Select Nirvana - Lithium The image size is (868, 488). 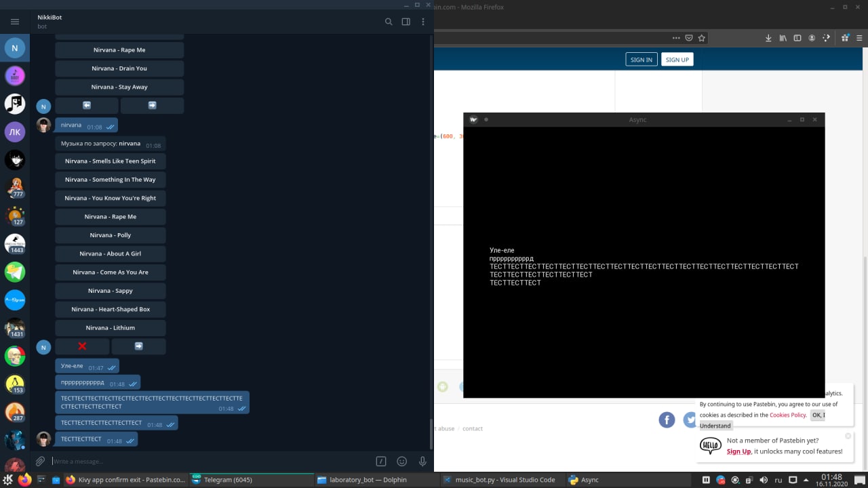pyautogui.click(x=111, y=328)
